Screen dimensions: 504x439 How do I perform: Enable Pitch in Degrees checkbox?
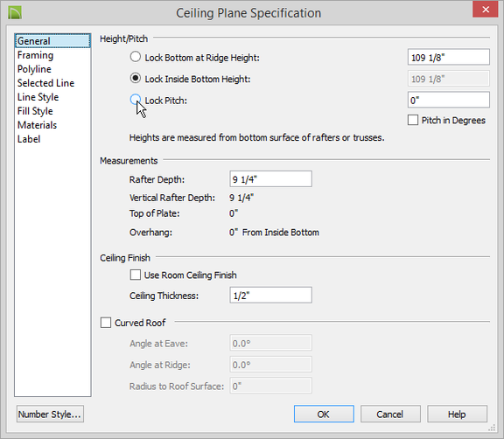tap(413, 120)
